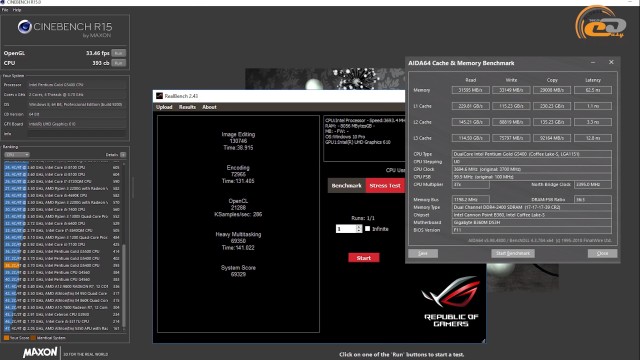Open the Cinebench Help menu

tap(17, 10)
